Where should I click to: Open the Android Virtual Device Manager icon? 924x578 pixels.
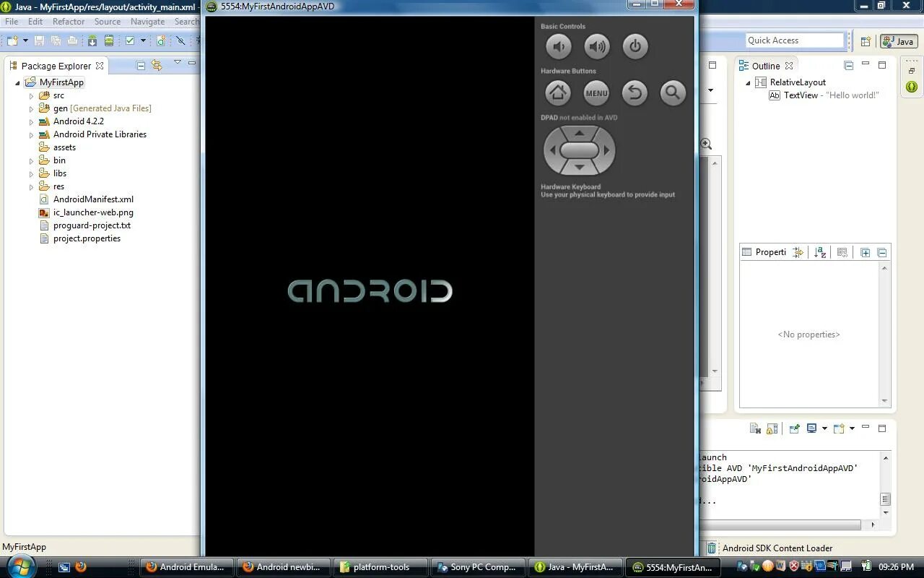tap(109, 40)
